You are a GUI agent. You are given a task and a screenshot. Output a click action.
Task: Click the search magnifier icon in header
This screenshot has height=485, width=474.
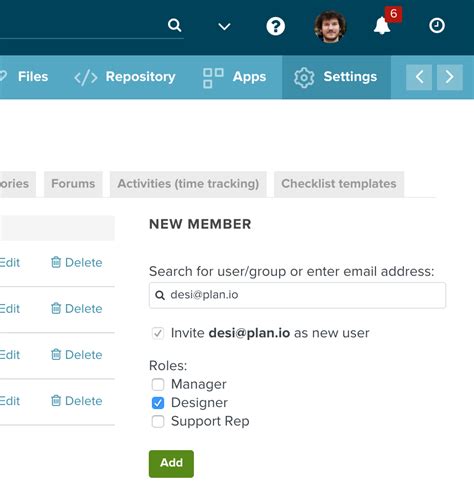[x=174, y=25]
